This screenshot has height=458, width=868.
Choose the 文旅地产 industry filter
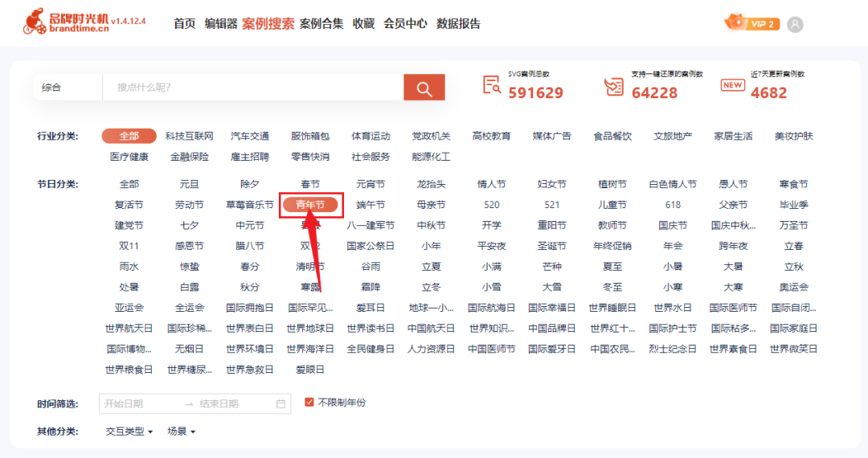pos(673,136)
